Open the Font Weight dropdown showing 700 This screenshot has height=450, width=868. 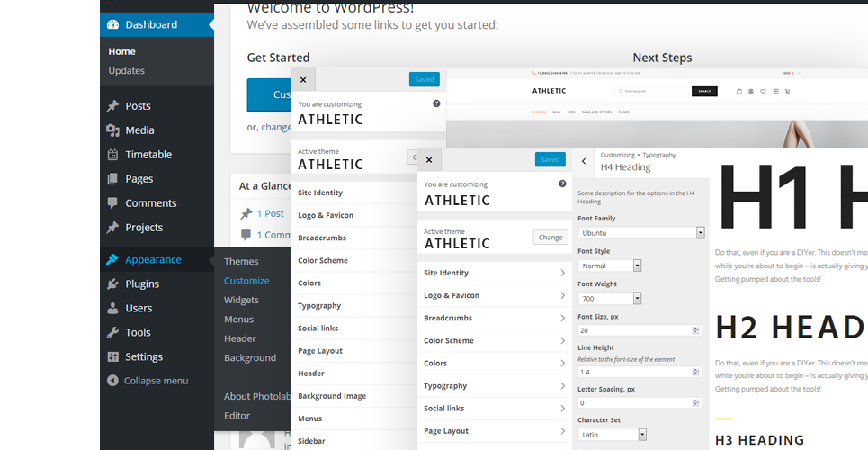pyautogui.click(x=610, y=298)
